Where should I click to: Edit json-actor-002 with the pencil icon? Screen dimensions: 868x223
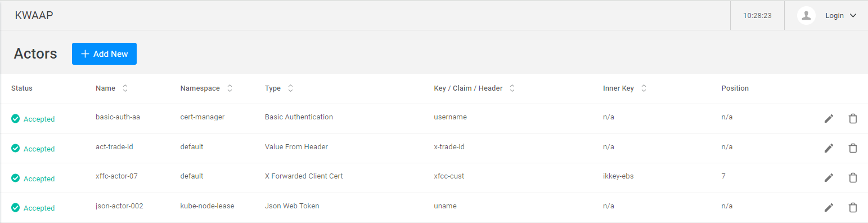click(x=829, y=207)
